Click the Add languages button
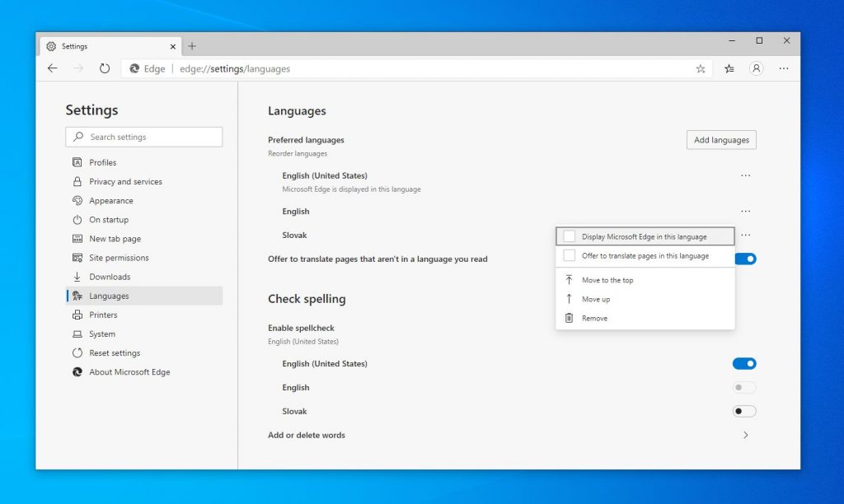 click(721, 140)
